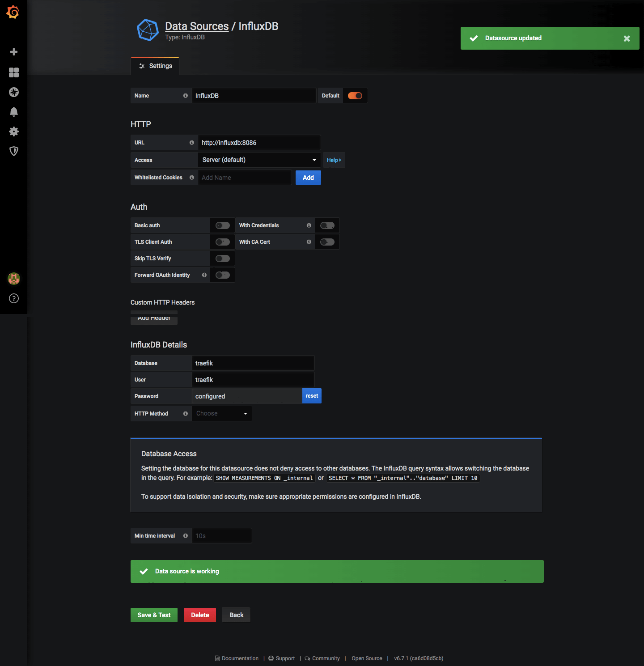This screenshot has width=644, height=666.
Task: Click the info icon for Forward OAuth Identity
Action: click(204, 275)
